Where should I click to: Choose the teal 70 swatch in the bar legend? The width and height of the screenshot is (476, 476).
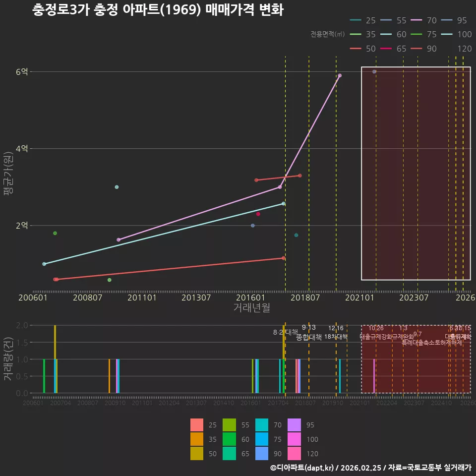pyautogui.click(x=262, y=425)
